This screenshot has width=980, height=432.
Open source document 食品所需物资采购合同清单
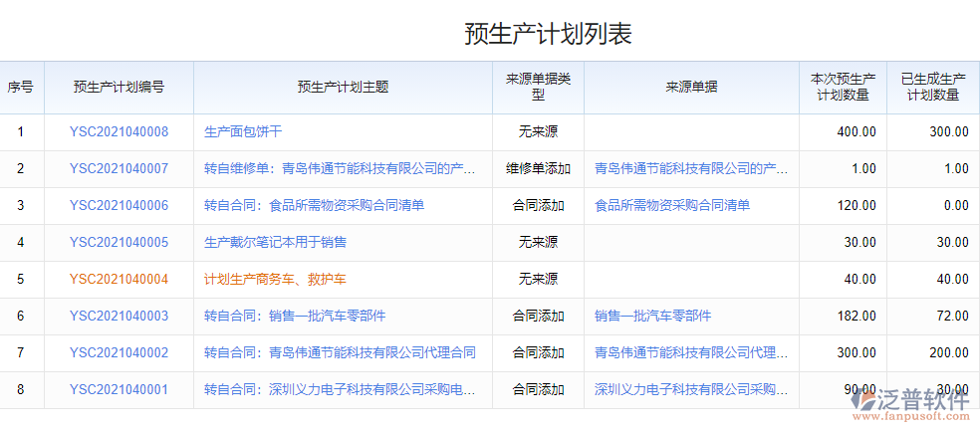[x=671, y=205]
